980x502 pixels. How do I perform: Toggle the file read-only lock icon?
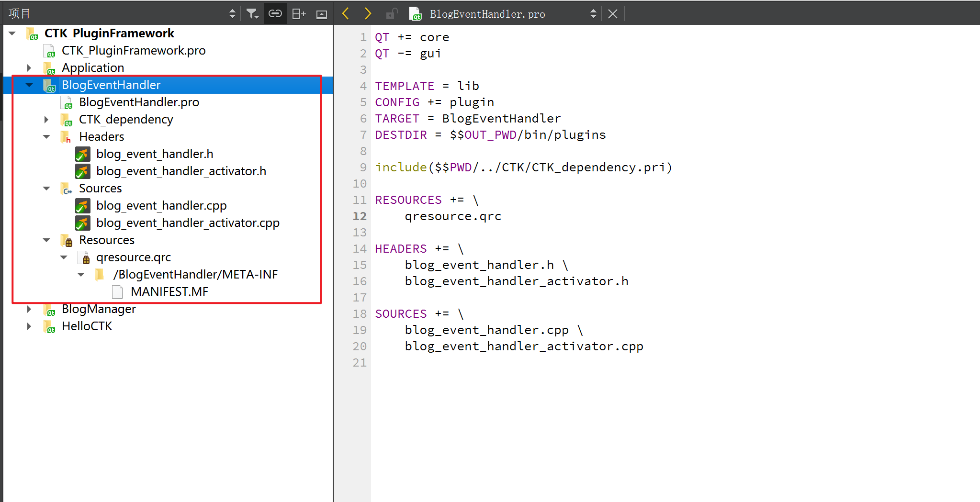point(392,14)
